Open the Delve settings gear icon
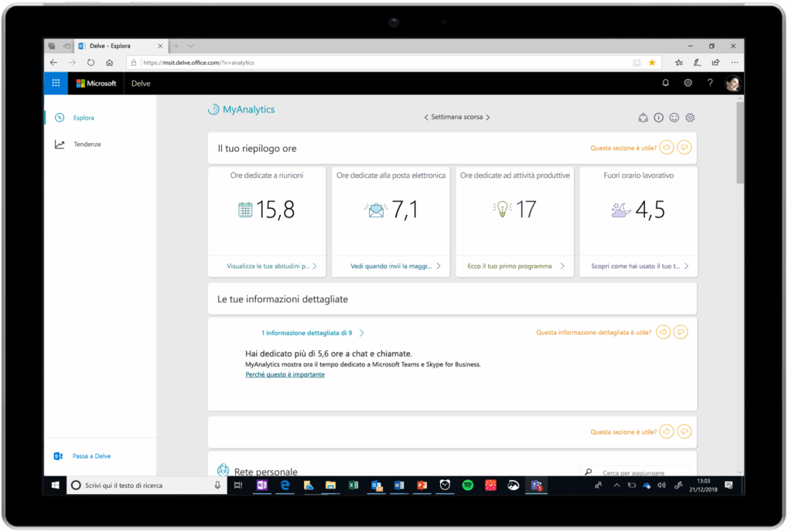 [x=688, y=83]
